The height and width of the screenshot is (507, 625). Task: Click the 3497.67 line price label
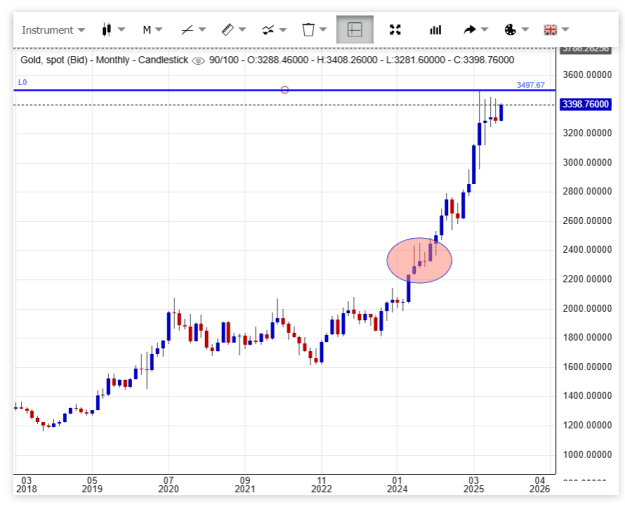coord(531,85)
